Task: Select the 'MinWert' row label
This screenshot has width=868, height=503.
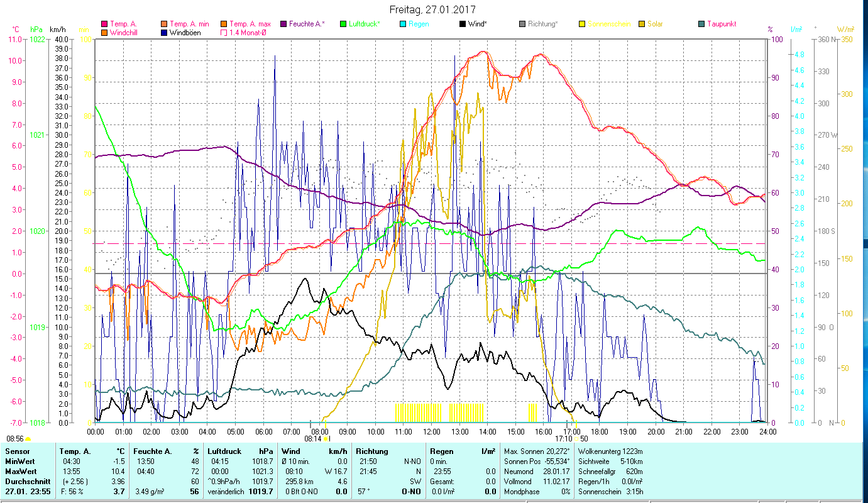Action: coord(19,462)
